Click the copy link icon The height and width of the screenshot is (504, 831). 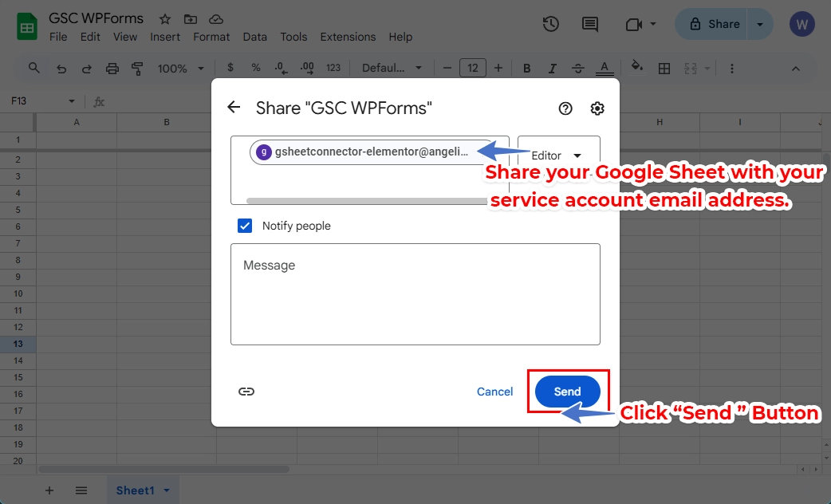(x=246, y=392)
